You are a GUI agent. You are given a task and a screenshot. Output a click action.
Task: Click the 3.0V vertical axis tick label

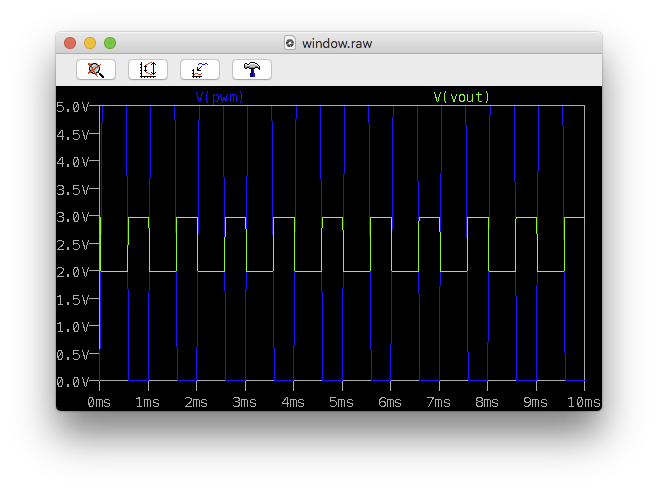[x=76, y=217]
